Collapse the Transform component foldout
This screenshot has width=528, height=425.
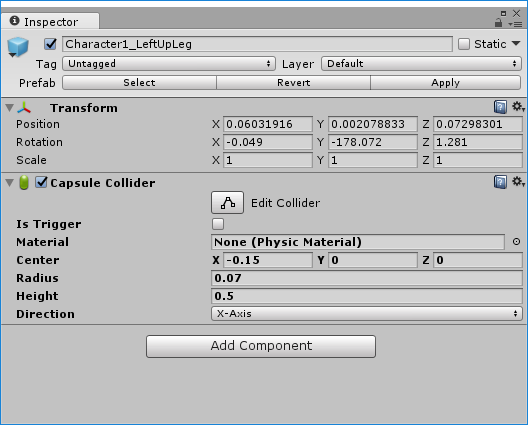click(9, 108)
